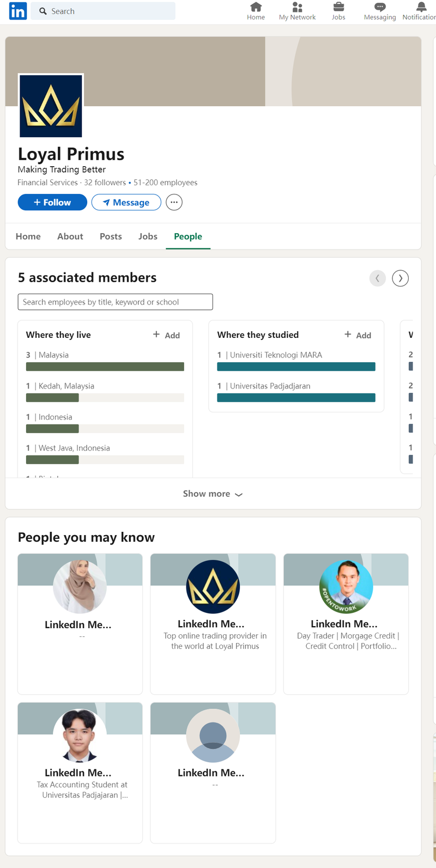Switch to the Home tab of the company page
Screen dimensions: 436x868
point(28,236)
